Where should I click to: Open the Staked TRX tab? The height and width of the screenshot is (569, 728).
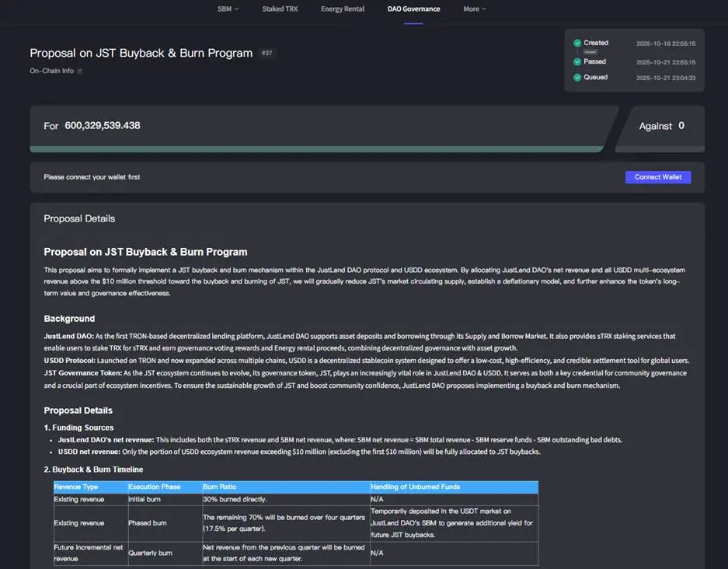(280, 9)
